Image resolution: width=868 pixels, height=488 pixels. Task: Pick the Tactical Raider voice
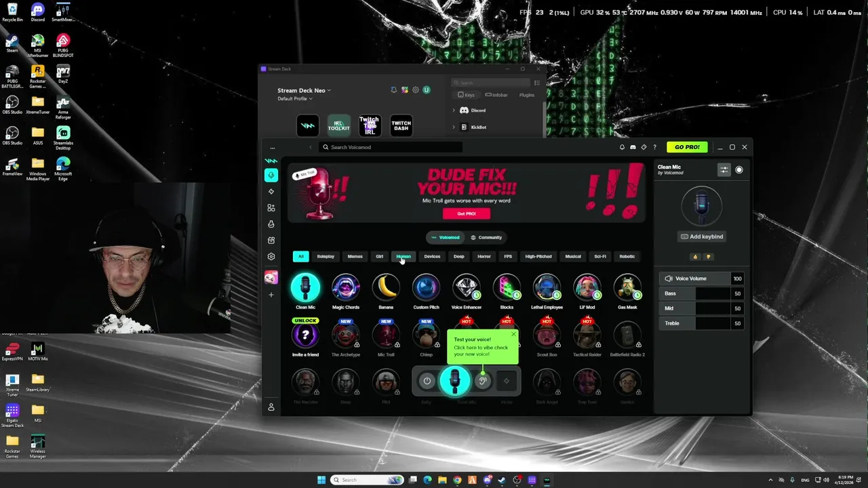coord(587,335)
